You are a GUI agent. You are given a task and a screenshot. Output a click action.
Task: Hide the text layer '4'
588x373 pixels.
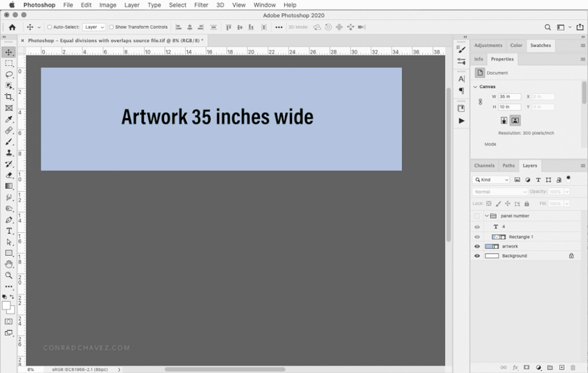[x=477, y=227]
